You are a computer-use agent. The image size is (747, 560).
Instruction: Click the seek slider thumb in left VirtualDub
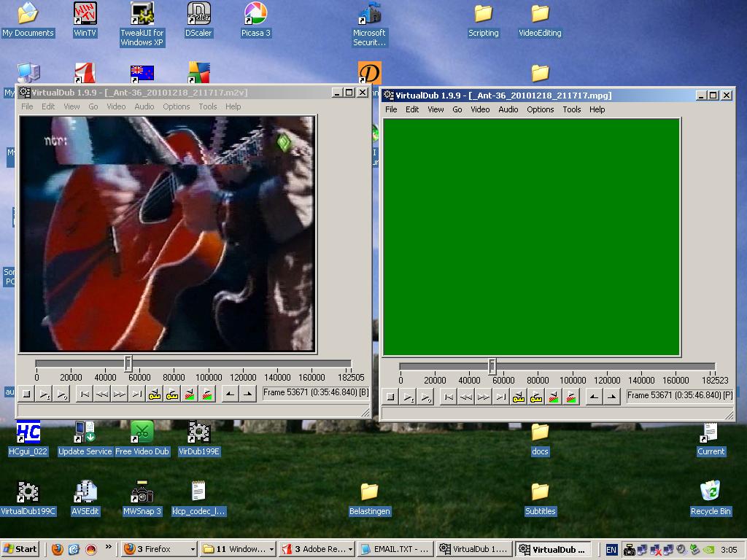[x=128, y=363]
